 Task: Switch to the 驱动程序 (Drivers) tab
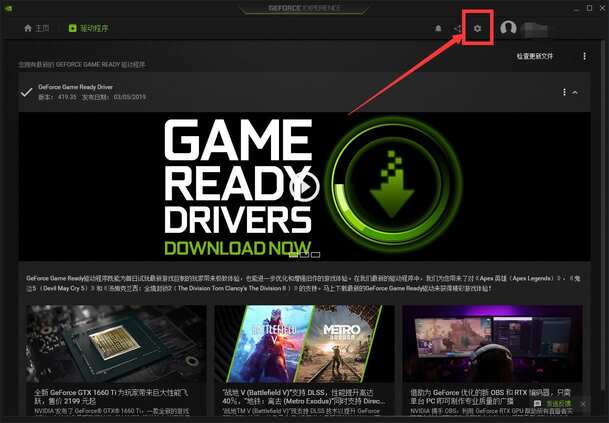point(84,29)
